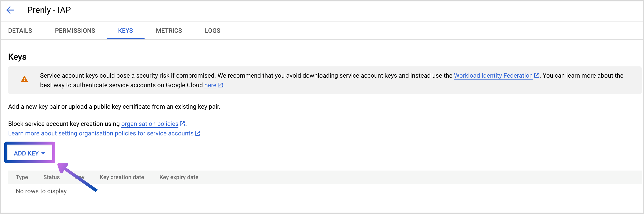Image resolution: width=644 pixels, height=214 pixels.
Task: Expand the ADD KEY dropdown arrow
Action: [x=43, y=153]
